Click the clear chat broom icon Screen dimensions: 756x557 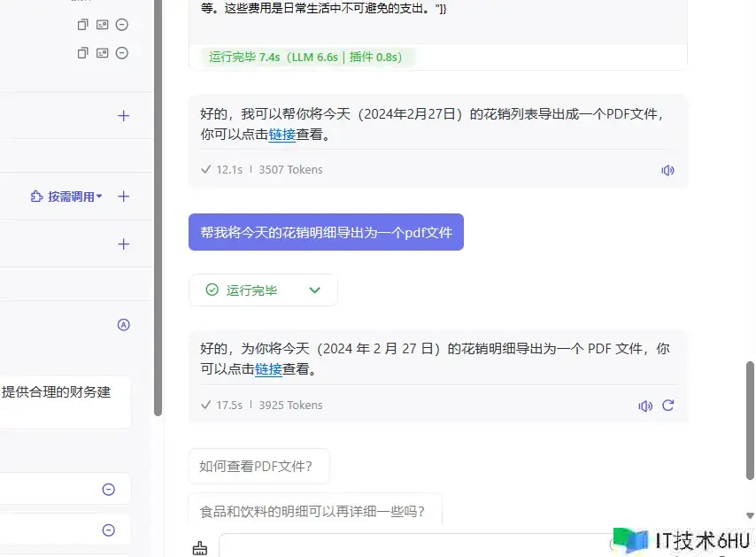pyautogui.click(x=200, y=548)
